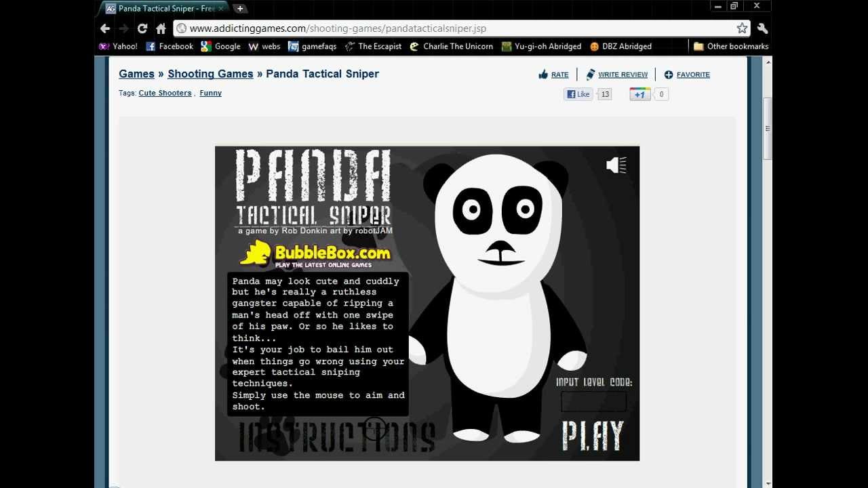This screenshot has height=488, width=868.
Task: Click the scrollbar down arrow
Action: [768, 483]
